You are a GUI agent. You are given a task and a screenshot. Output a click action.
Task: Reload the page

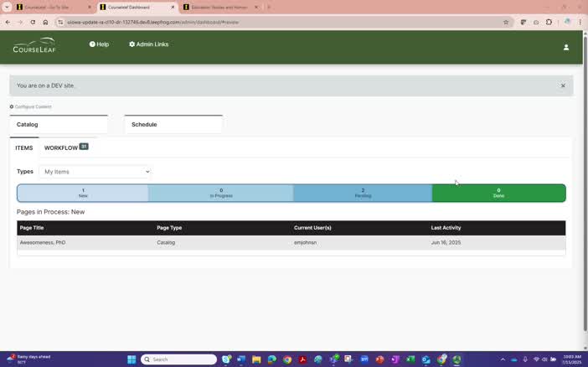[x=33, y=22]
